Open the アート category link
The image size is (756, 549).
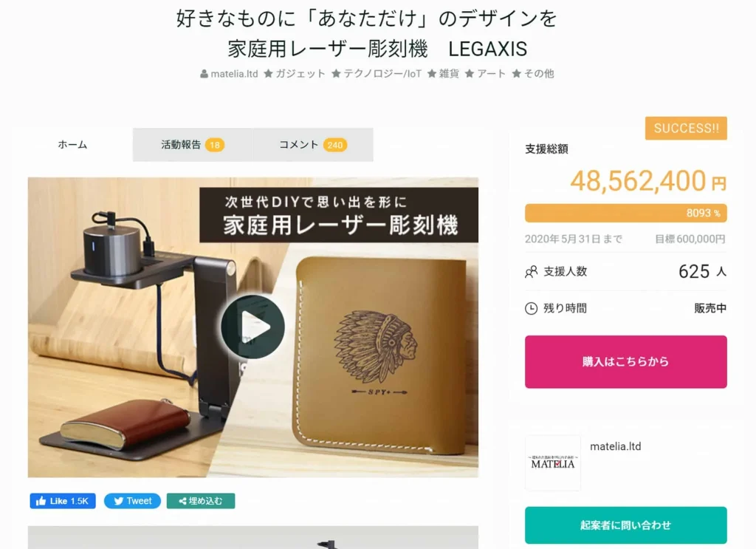coord(491,73)
